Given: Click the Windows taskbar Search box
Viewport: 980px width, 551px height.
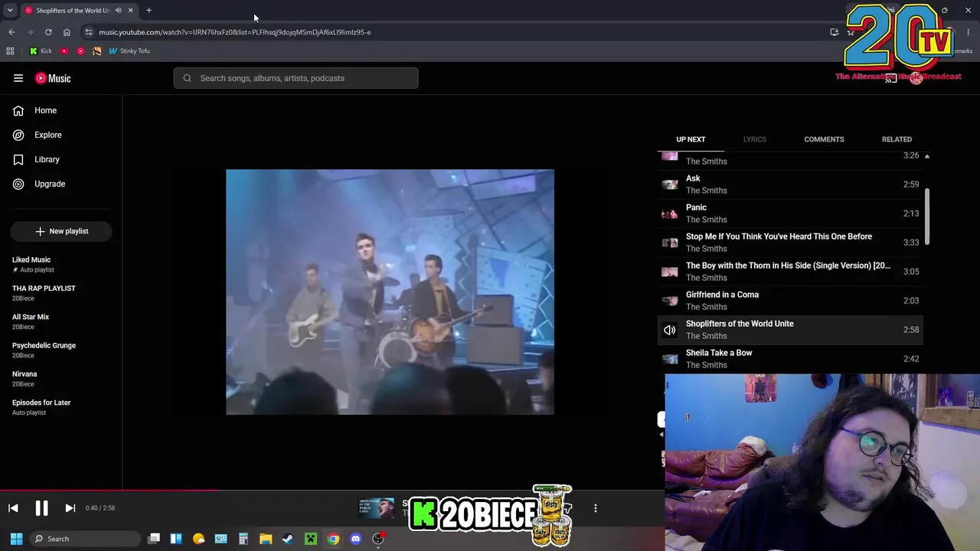Looking at the screenshot, I should coord(86,539).
